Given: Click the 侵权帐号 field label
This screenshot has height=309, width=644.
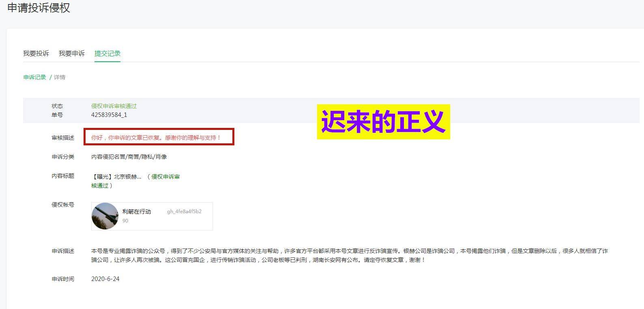Looking at the screenshot, I should pos(63,205).
